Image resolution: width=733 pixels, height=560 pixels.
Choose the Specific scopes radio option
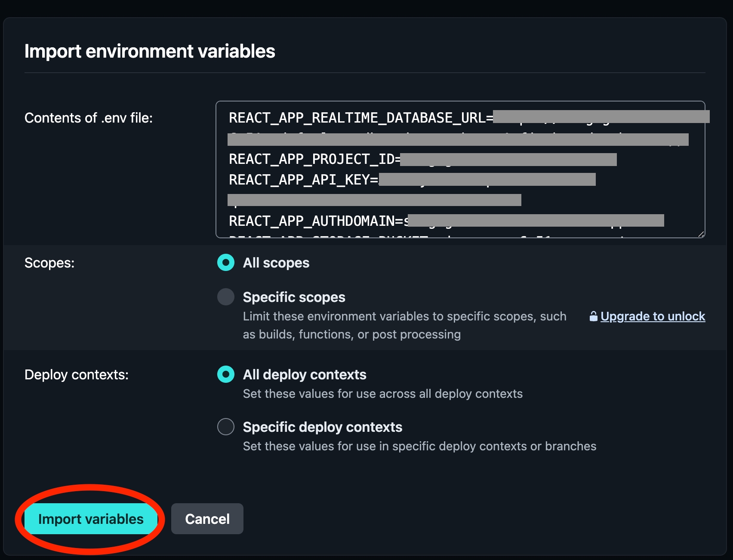[226, 297]
